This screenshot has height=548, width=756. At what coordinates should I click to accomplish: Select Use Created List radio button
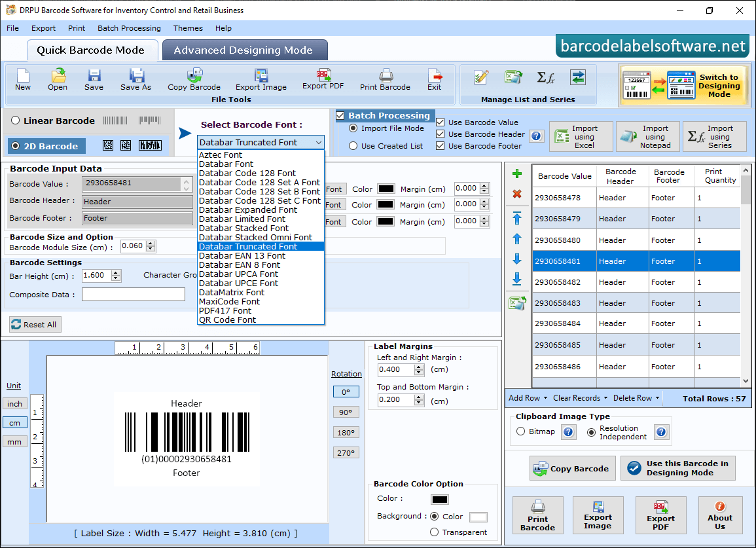[353, 146]
